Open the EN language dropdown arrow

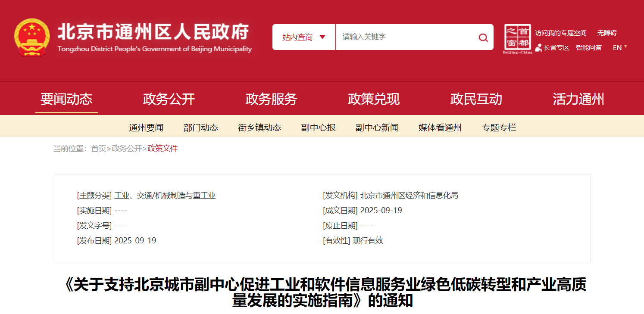coord(625,47)
